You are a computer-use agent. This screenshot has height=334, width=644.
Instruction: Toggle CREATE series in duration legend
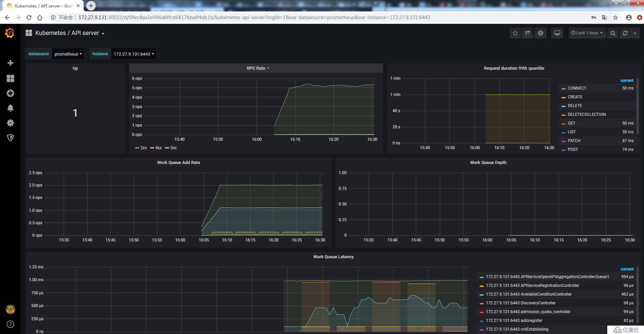click(575, 97)
